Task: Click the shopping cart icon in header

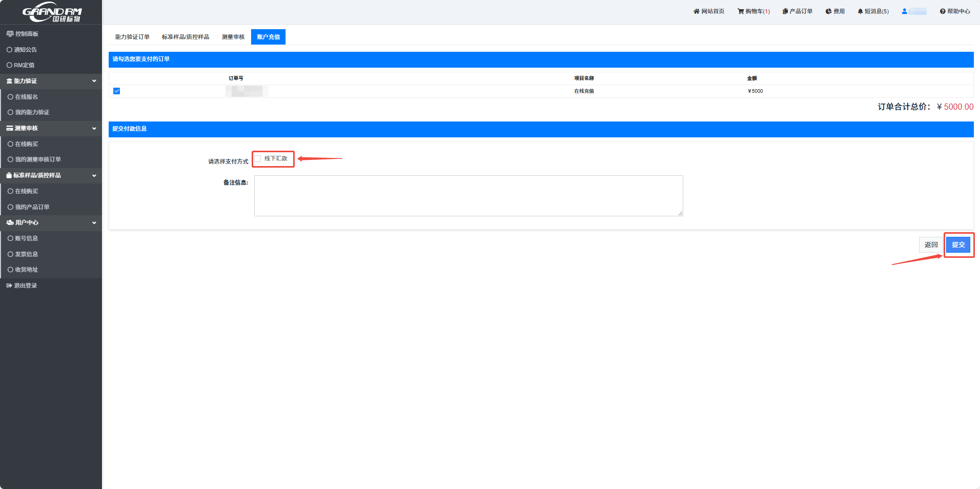Action: (741, 11)
